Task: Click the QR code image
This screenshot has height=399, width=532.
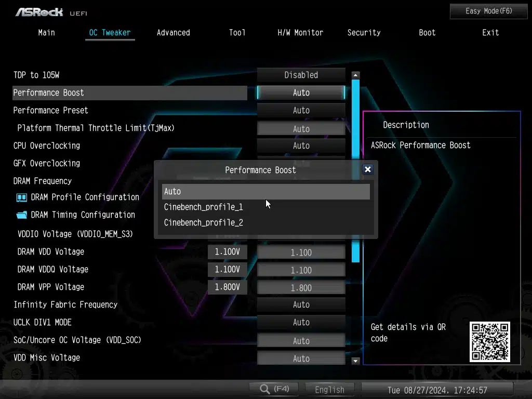Action: click(489, 341)
